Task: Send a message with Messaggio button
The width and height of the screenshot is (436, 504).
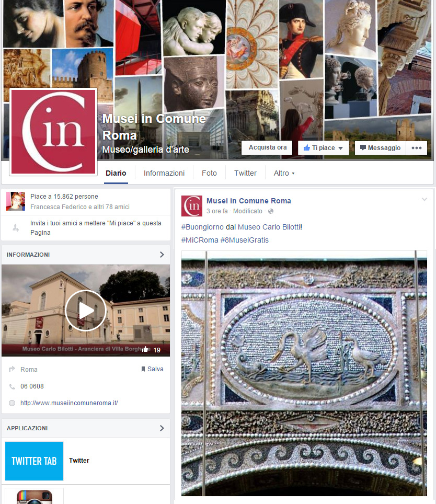Action: click(x=381, y=148)
